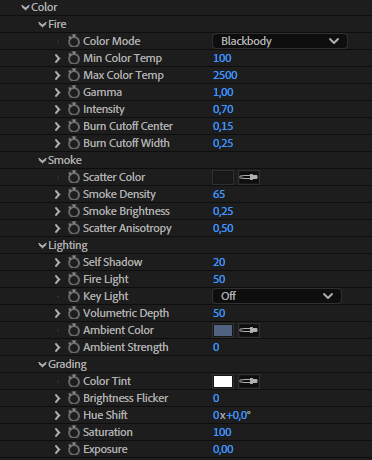
Task: Expand Self Shadow property arrow
Action: (x=57, y=262)
